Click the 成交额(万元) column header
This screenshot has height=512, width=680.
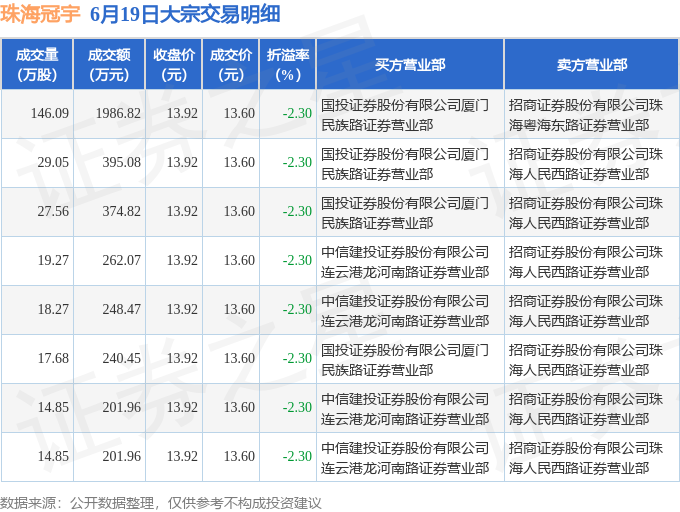click(109, 64)
